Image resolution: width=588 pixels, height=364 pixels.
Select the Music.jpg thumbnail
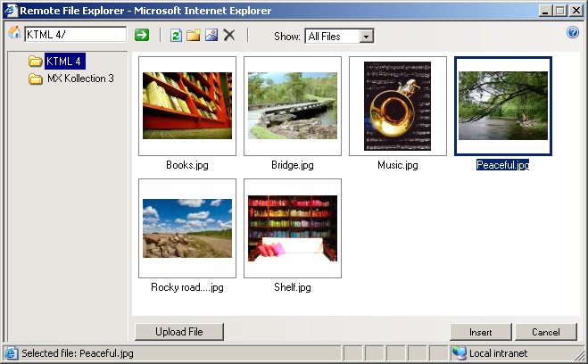click(397, 106)
